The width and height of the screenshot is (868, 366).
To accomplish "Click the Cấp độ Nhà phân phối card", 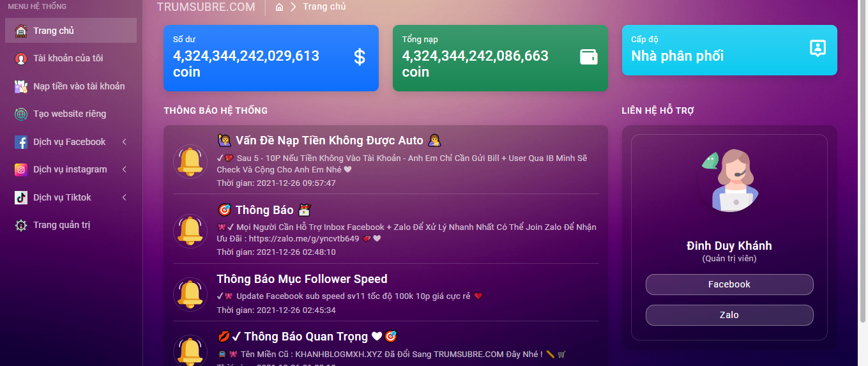I will [729, 50].
